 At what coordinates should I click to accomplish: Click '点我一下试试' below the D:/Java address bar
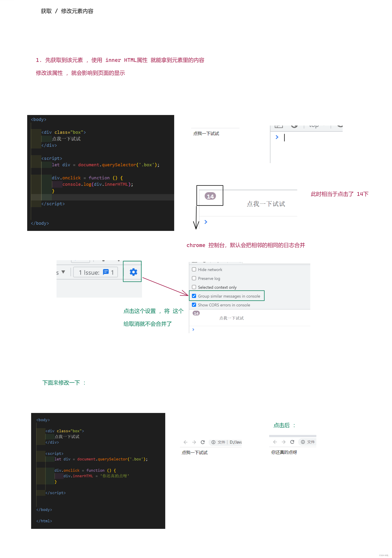click(x=194, y=452)
